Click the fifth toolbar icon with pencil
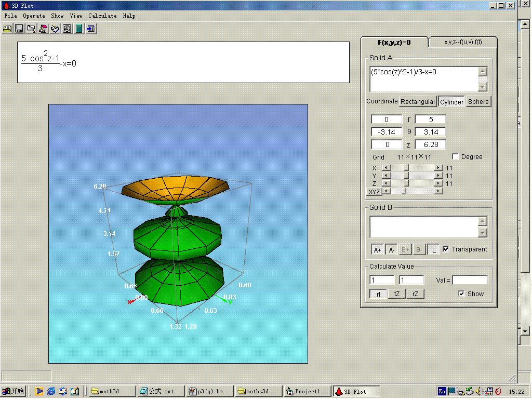The image size is (532, 399). coord(55,28)
